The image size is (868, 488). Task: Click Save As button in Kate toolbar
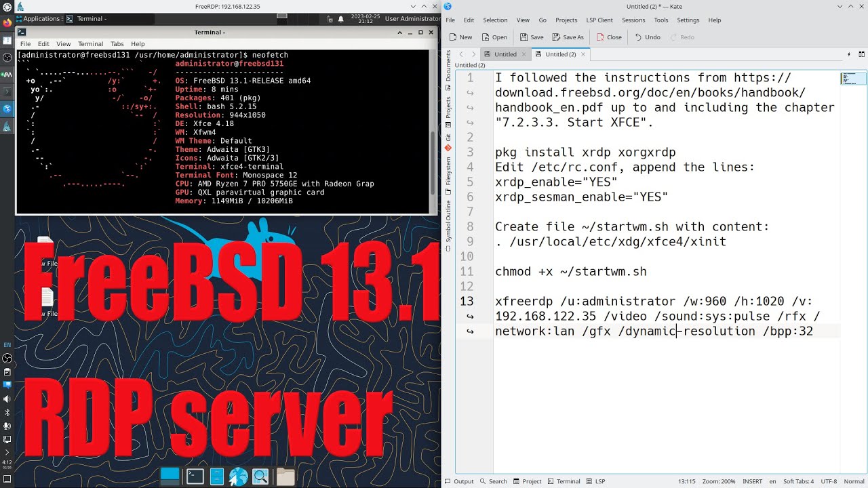pos(568,37)
